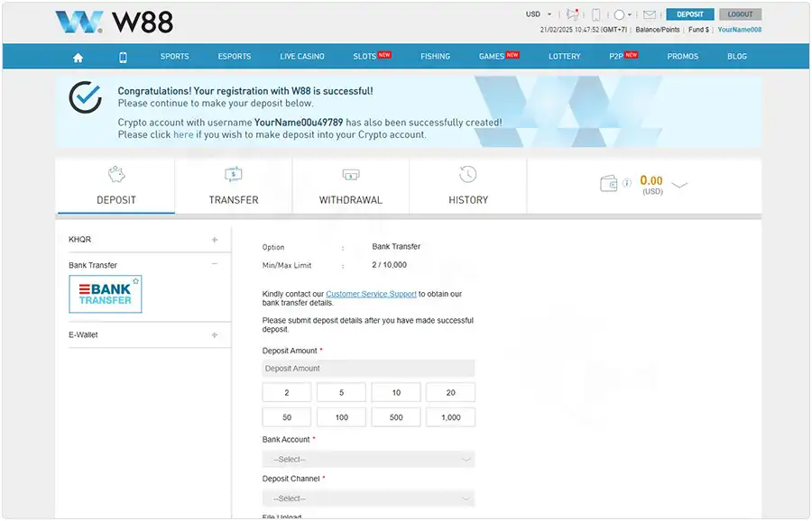Click the Logout button
This screenshot has height=521, width=812.
[740, 14]
